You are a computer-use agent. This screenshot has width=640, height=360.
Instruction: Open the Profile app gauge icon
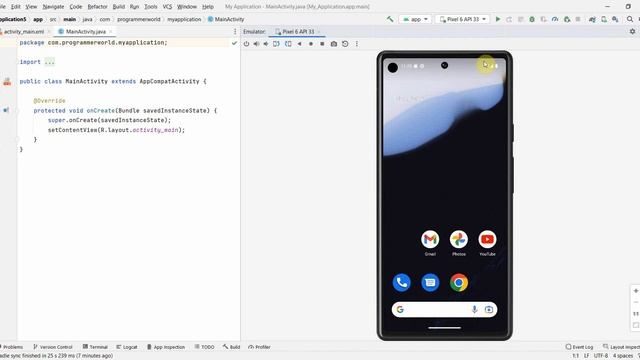[555, 19]
